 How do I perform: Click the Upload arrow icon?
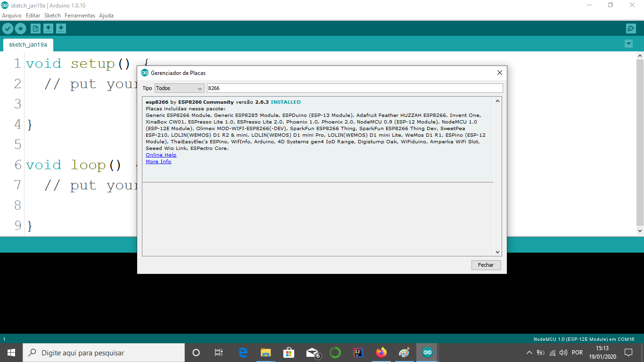pos(20,29)
